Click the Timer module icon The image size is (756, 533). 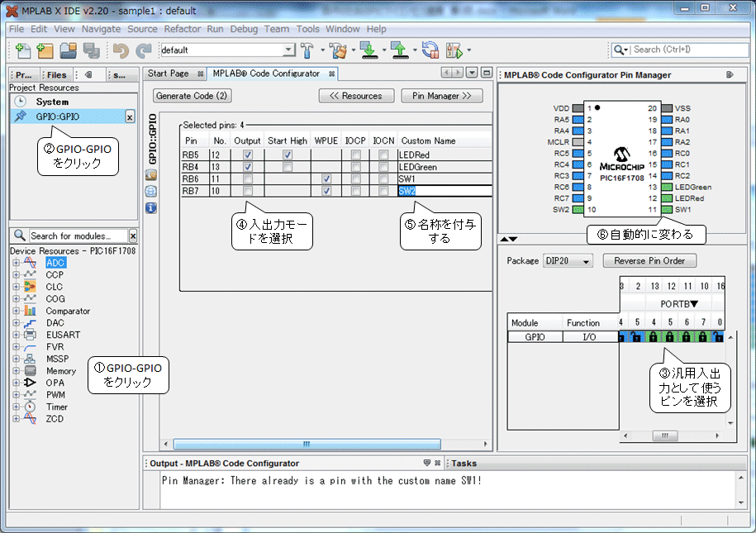pyautogui.click(x=30, y=407)
